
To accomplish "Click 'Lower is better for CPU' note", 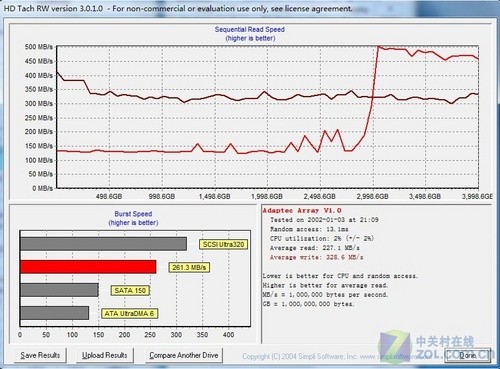I will click(340, 276).
